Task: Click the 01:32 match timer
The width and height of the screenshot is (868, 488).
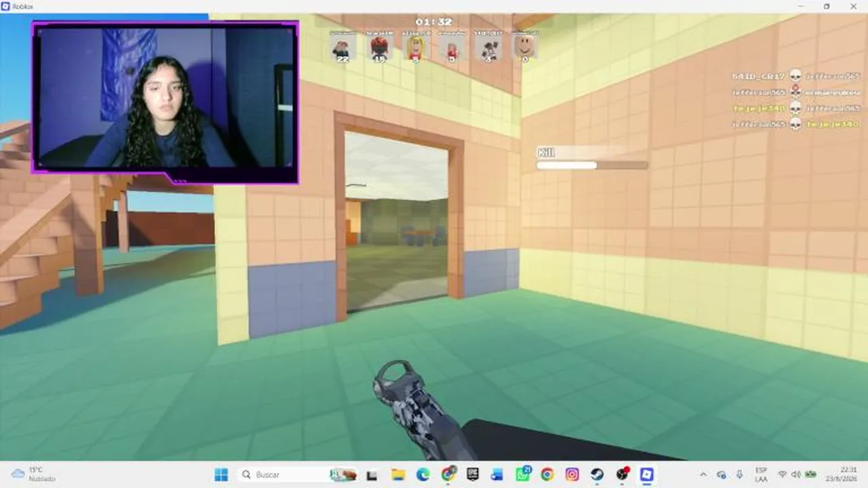Action: pos(434,22)
